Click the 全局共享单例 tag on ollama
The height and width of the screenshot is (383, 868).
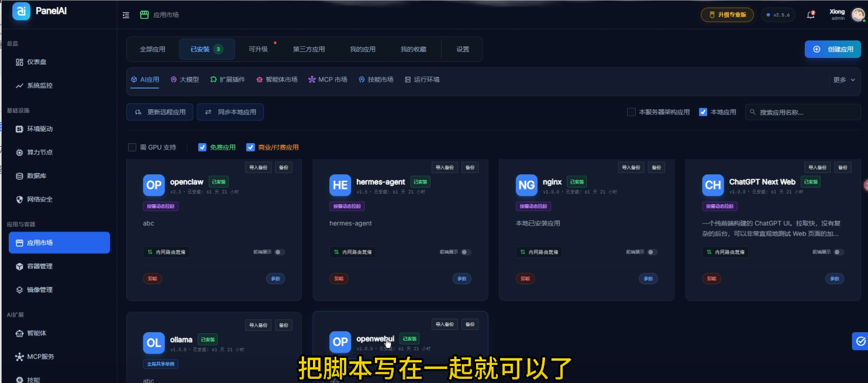click(x=161, y=364)
